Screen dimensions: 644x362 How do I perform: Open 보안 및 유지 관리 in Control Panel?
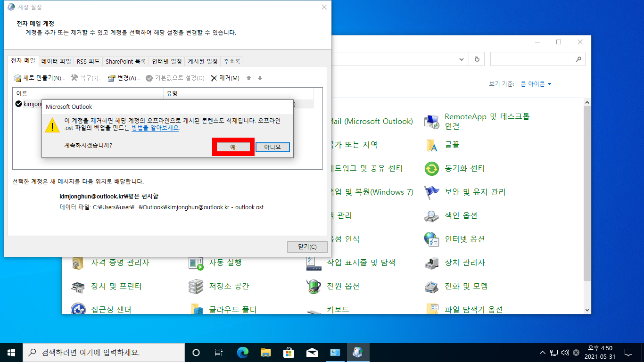(x=465, y=192)
